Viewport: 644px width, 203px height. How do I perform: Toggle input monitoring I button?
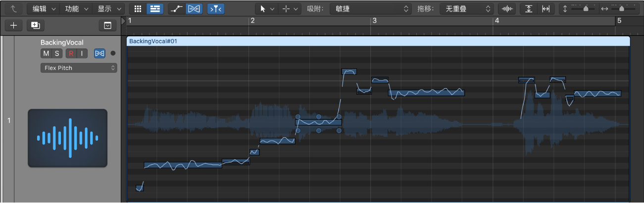coord(82,53)
